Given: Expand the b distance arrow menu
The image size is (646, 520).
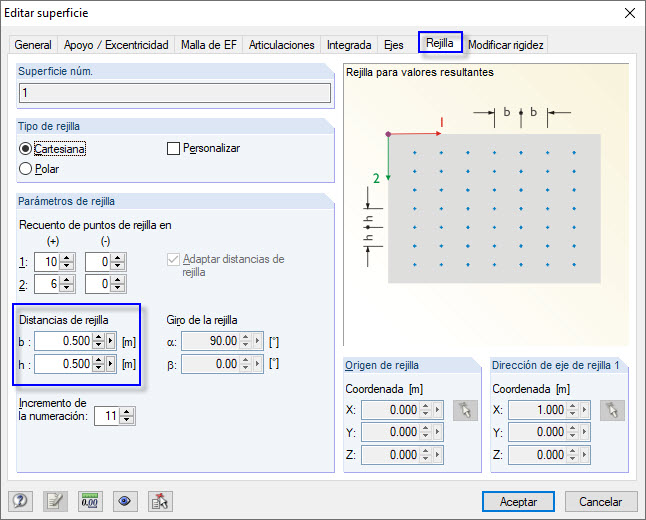Looking at the screenshot, I should pos(110,341).
